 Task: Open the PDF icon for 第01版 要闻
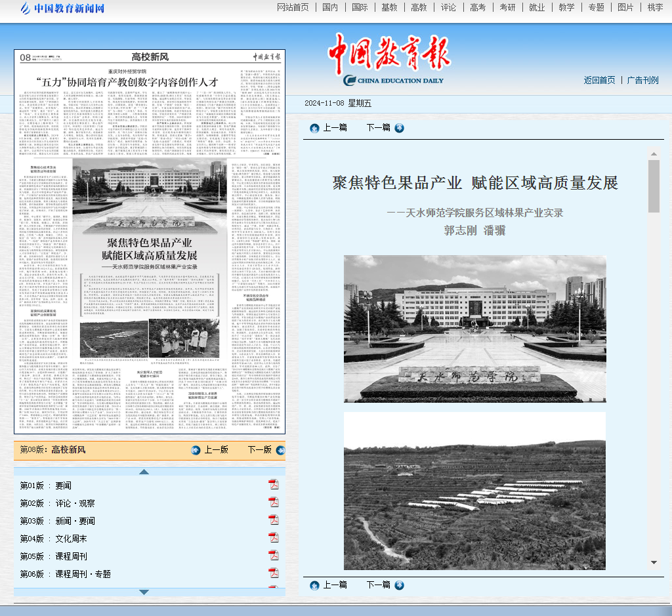pos(274,485)
